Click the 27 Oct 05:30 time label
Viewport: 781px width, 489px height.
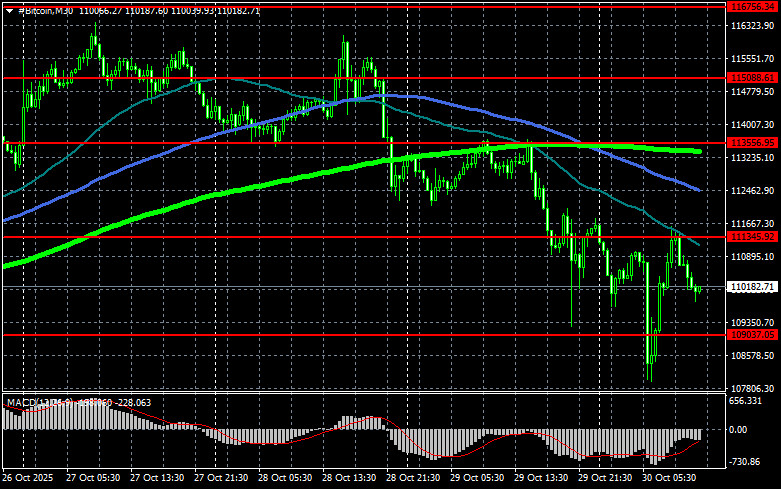click(93, 478)
